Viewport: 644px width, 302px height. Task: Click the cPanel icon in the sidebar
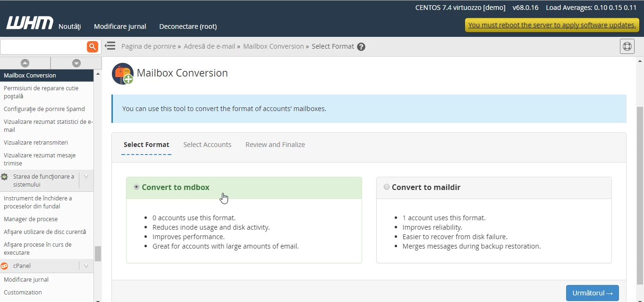pos(5,266)
